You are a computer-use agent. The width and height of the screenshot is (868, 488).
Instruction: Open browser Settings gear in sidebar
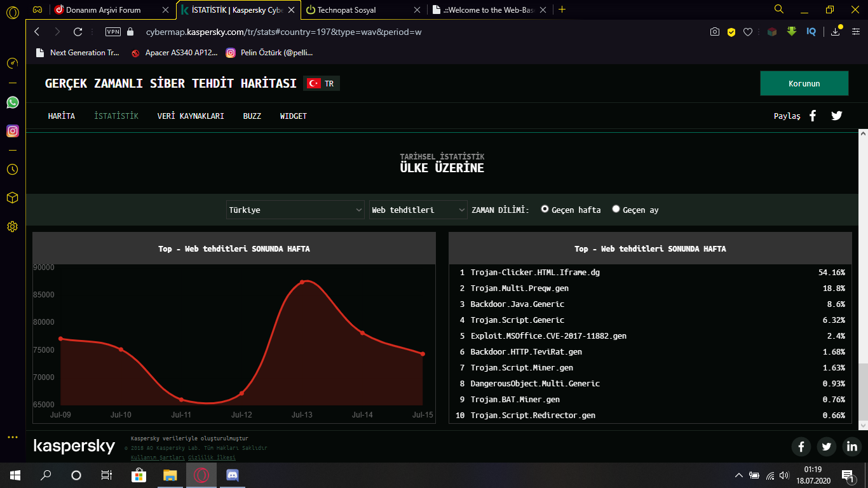12,227
